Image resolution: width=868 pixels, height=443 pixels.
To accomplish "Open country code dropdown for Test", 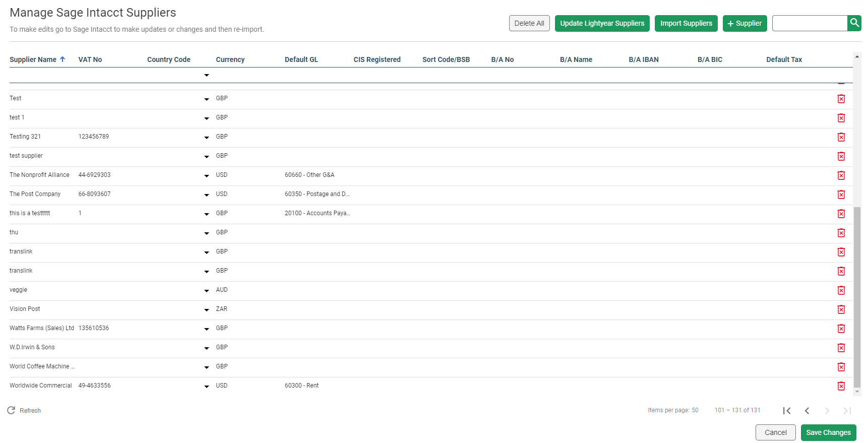I will (206, 99).
